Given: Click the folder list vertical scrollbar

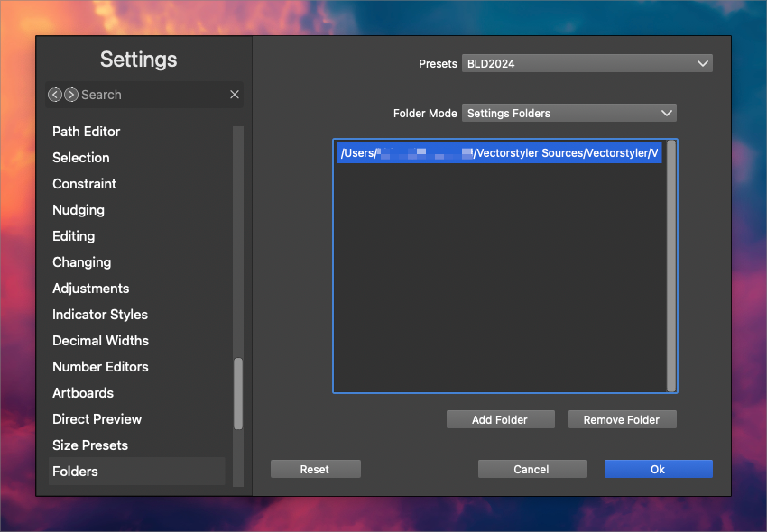Looking at the screenshot, I should coord(670,266).
